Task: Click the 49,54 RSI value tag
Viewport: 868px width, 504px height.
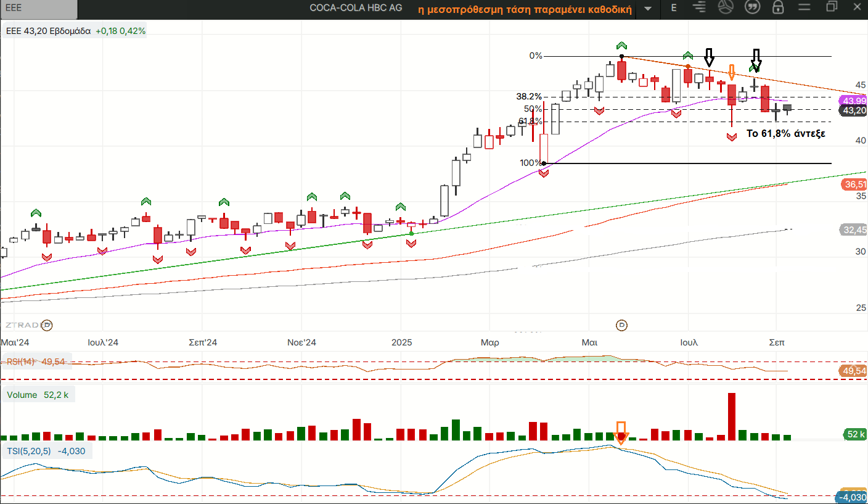Action: pyautogui.click(x=854, y=371)
